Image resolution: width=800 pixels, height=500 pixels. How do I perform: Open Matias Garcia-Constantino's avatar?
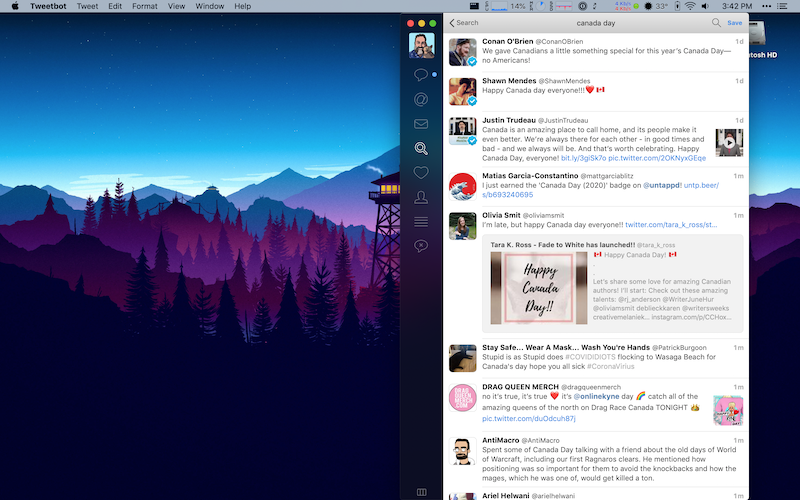tap(463, 186)
